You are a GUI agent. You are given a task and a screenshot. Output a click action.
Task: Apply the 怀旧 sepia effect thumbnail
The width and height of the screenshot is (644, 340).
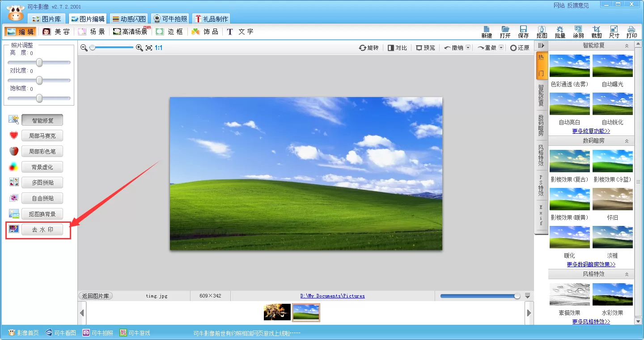click(612, 199)
